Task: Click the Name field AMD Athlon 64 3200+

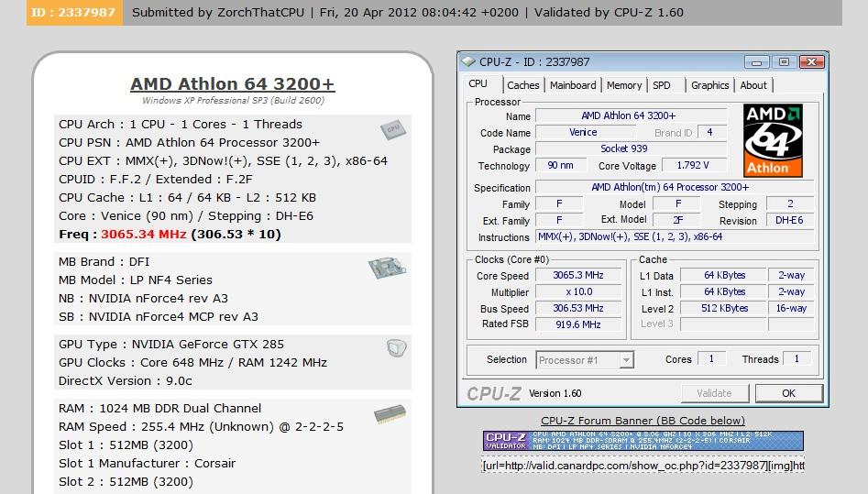Action: click(x=631, y=115)
